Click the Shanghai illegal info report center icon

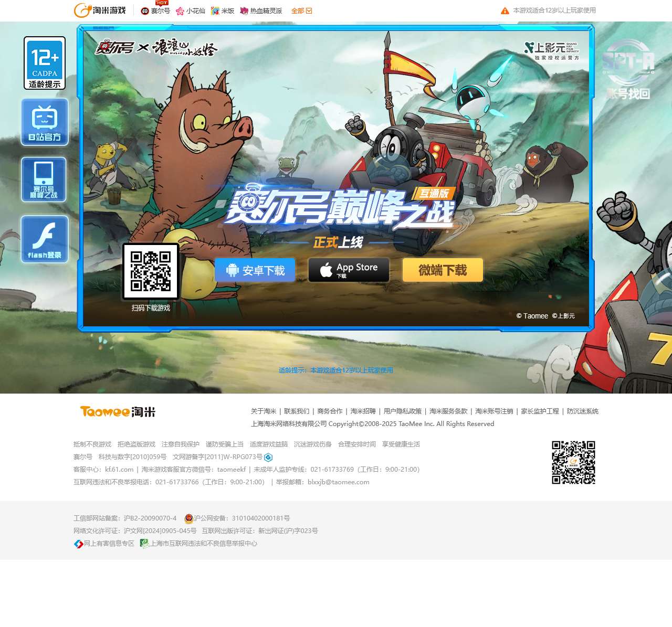tap(144, 544)
